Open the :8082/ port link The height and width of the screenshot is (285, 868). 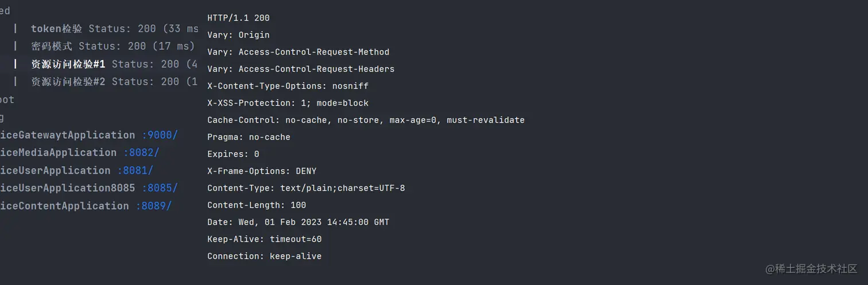tap(141, 153)
